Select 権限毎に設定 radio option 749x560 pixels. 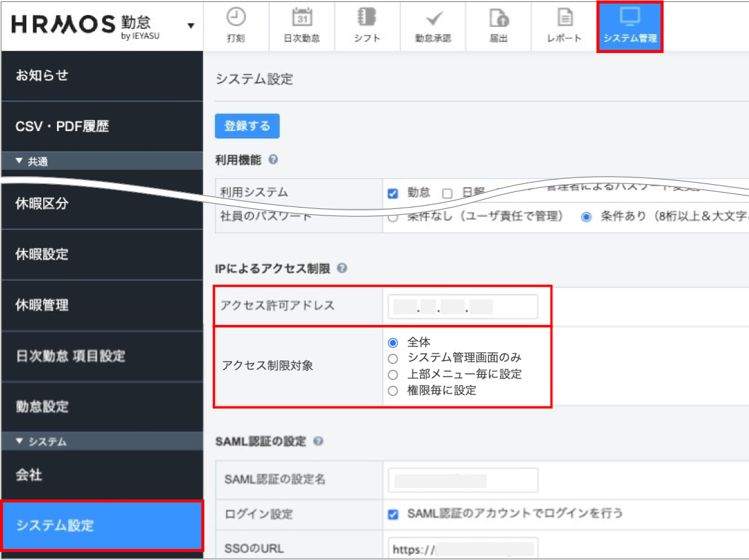393,390
